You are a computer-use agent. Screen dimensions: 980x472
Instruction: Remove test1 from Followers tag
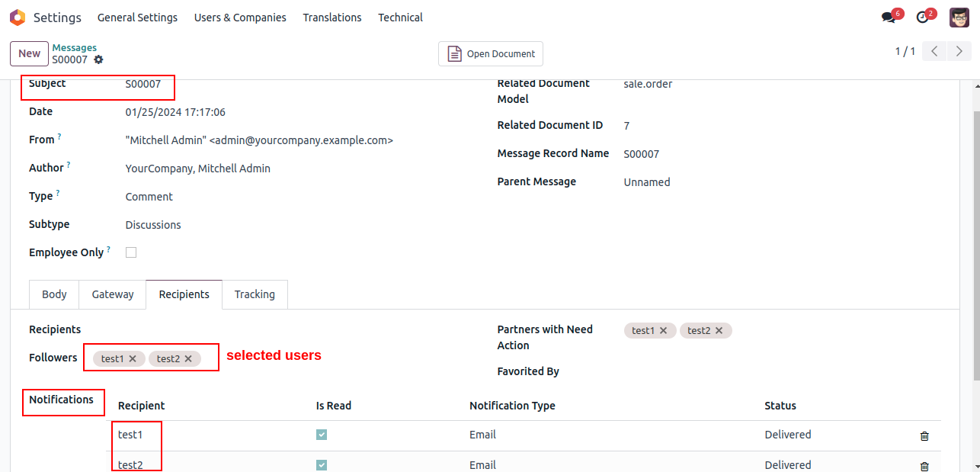[133, 358]
